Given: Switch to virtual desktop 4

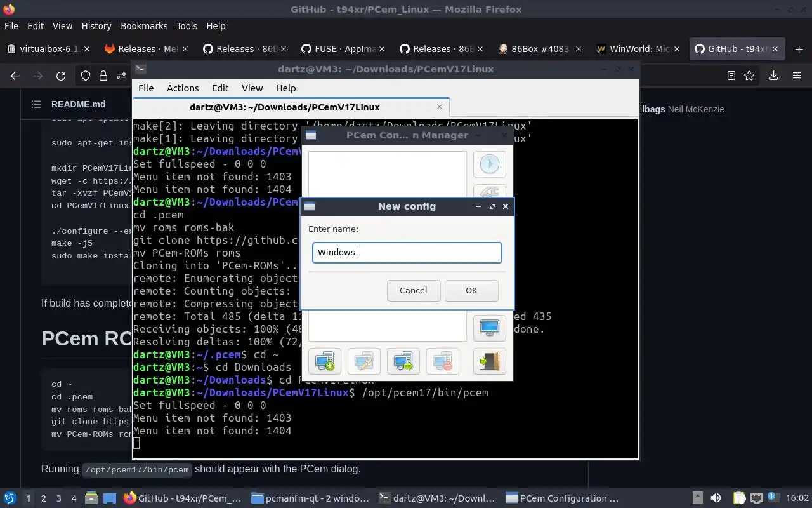Looking at the screenshot, I should tap(74, 498).
